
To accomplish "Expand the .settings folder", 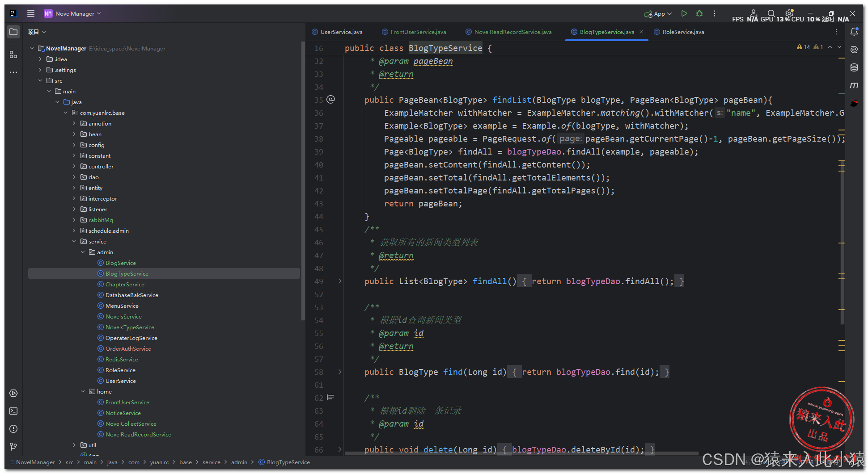I will click(x=40, y=70).
